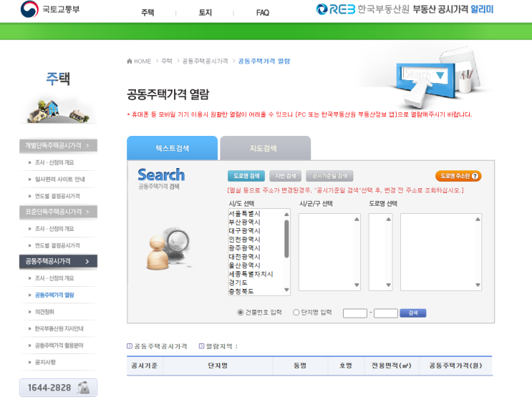
Task: Select the 도로명 검색 button
Action: (246, 176)
